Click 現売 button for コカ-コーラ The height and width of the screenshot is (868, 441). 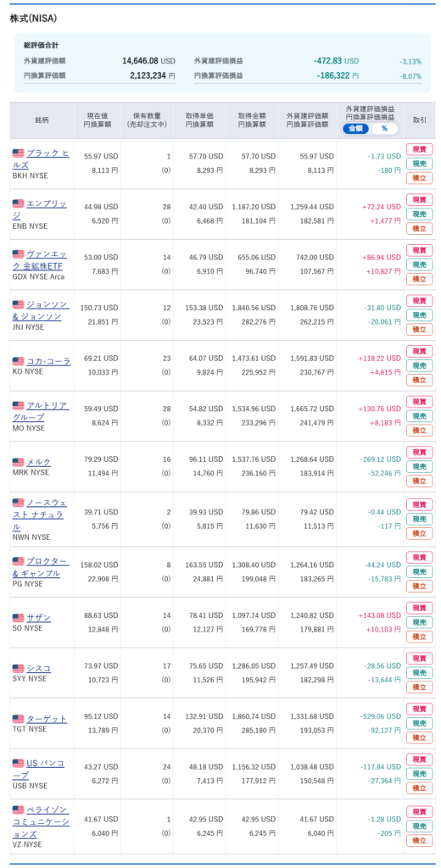(420, 365)
